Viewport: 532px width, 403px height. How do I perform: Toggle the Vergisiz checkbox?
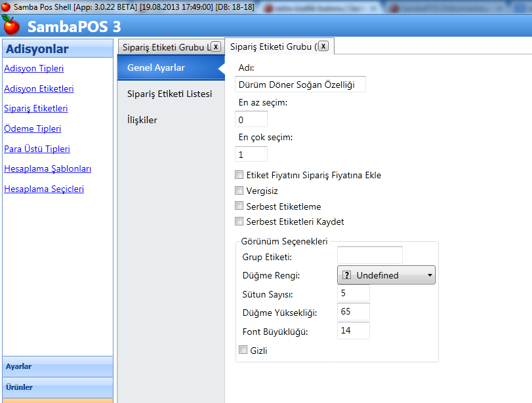point(239,191)
